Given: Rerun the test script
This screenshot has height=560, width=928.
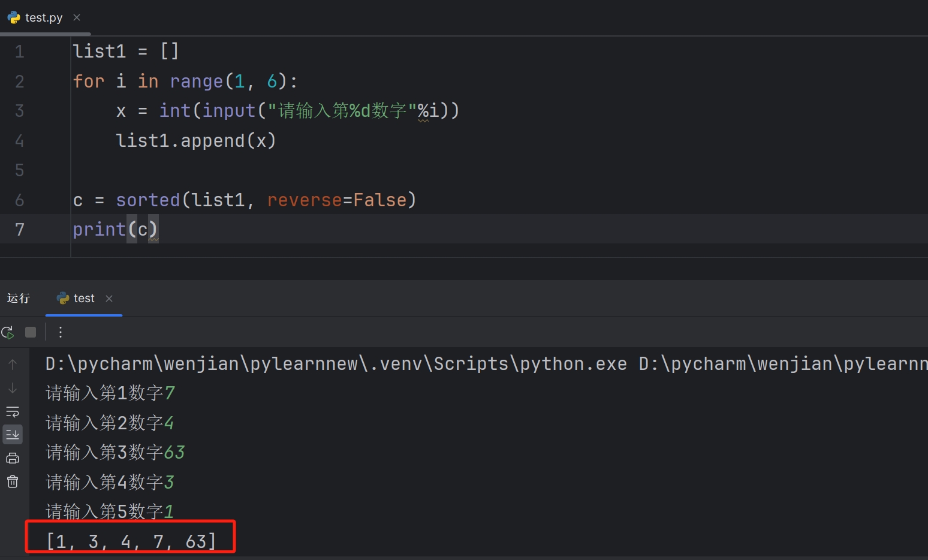Looking at the screenshot, I should 8,332.
